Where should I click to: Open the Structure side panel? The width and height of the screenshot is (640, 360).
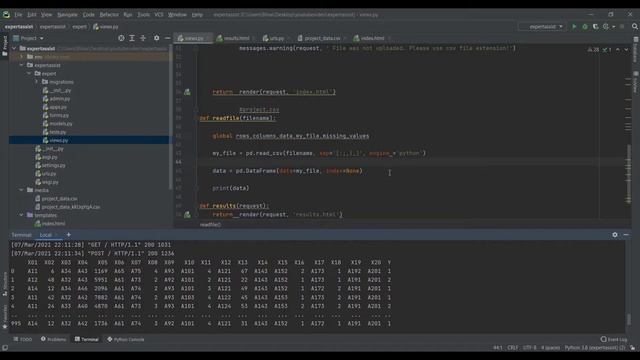tap(4, 283)
